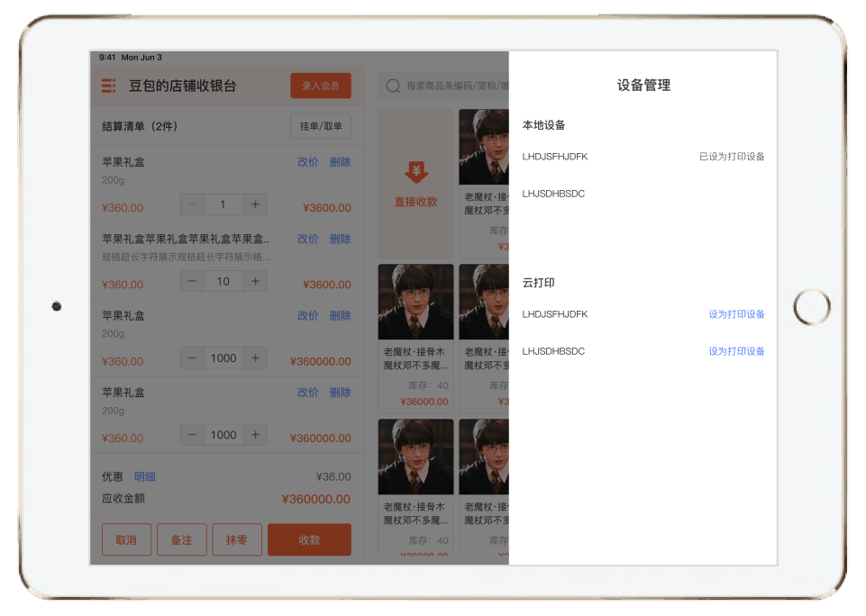Image resolution: width=866 pixels, height=616 pixels.
Task: Click the 已设为打印设备 status text
Action: click(732, 157)
